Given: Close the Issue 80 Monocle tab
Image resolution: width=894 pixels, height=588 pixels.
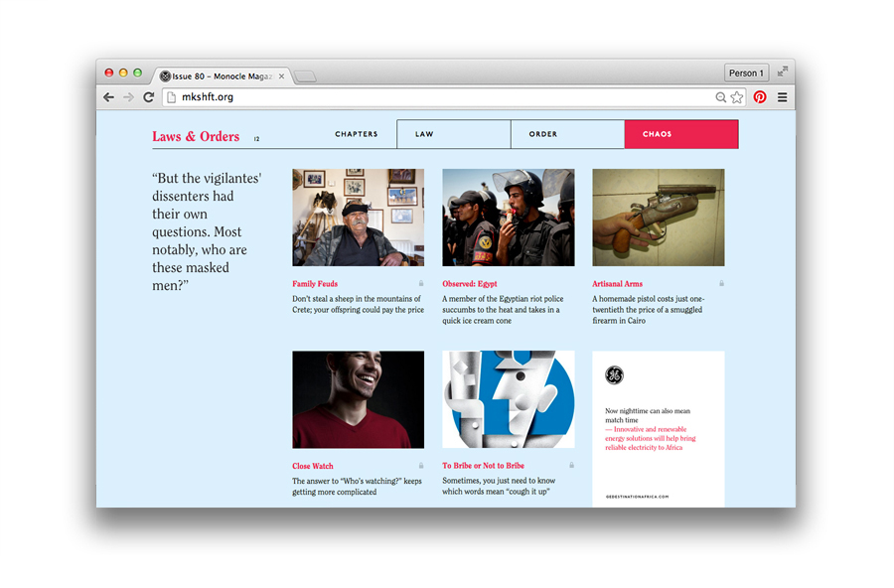Looking at the screenshot, I should 281,75.
